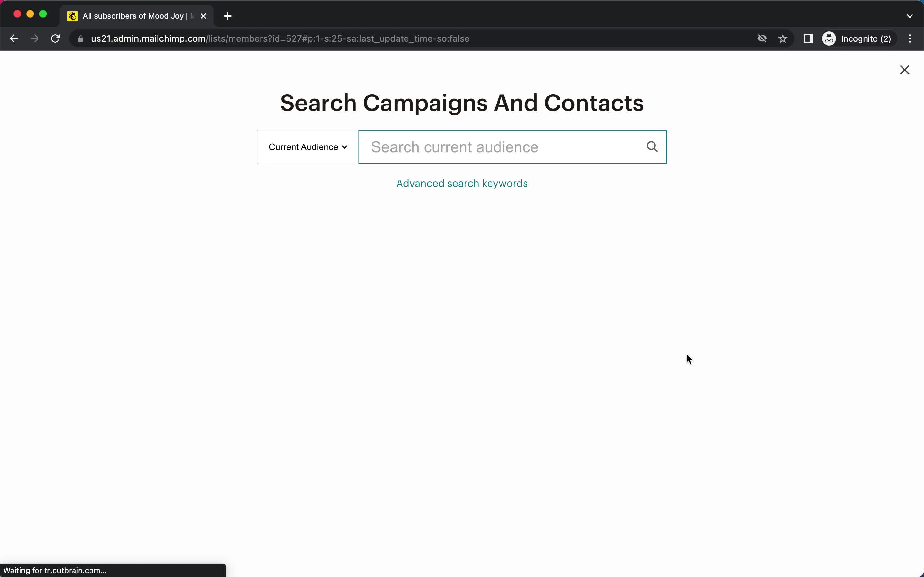The image size is (924, 577).
Task: Click the bookmark star icon
Action: pos(784,38)
